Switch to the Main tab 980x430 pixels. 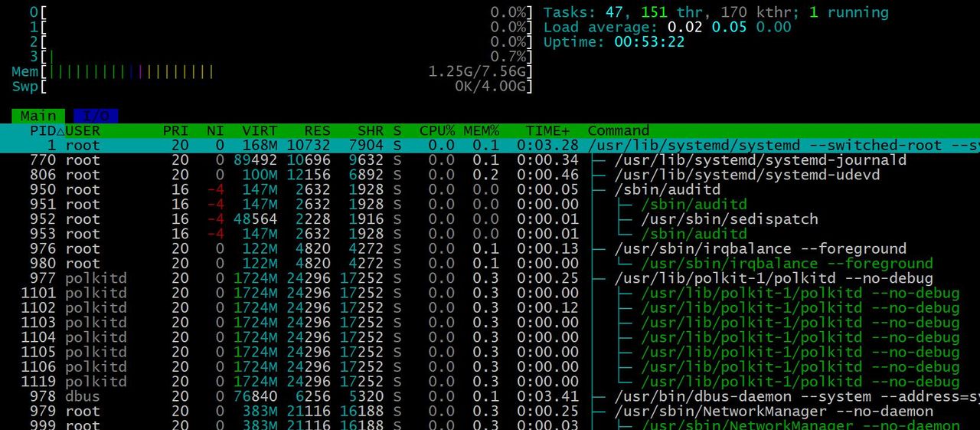click(38, 116)
